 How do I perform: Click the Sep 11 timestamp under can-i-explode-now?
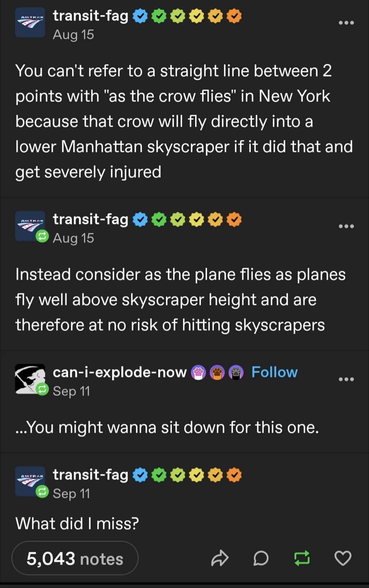point(71,391)
